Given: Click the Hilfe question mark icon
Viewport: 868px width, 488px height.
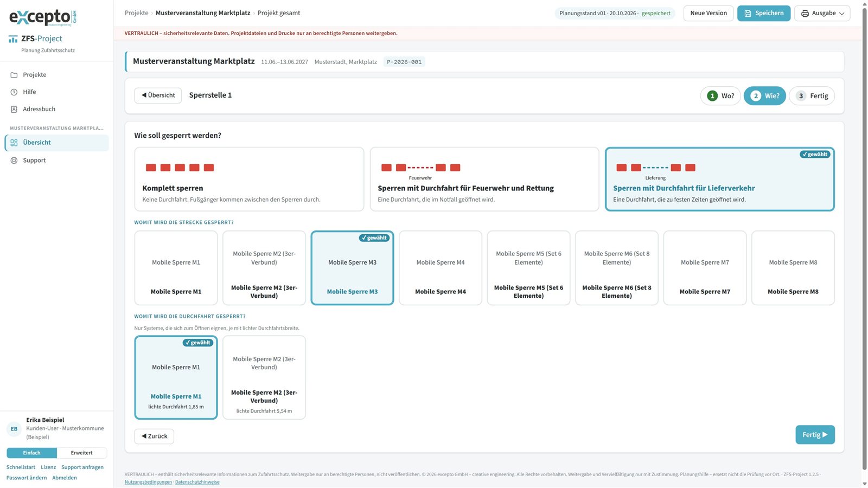Looking at the screenshot, I should point(14,92).
